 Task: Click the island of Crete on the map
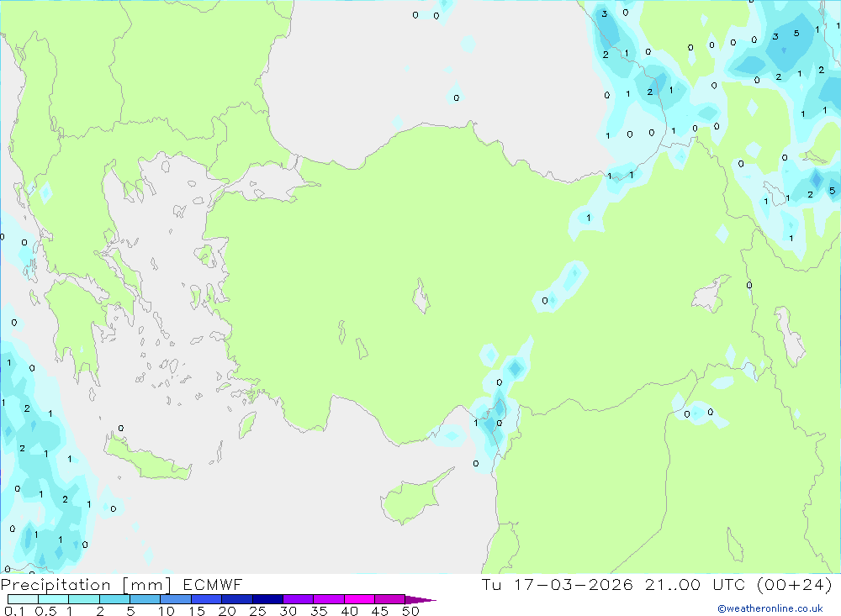(x=147, y=458)
